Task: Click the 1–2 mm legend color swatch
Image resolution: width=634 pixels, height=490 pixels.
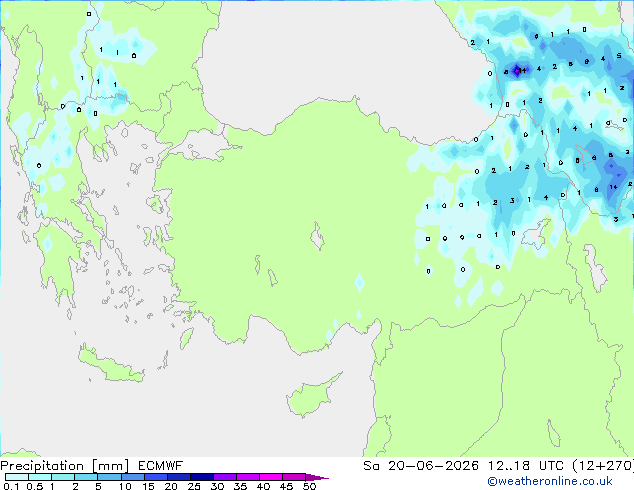Action: (63, 477)
